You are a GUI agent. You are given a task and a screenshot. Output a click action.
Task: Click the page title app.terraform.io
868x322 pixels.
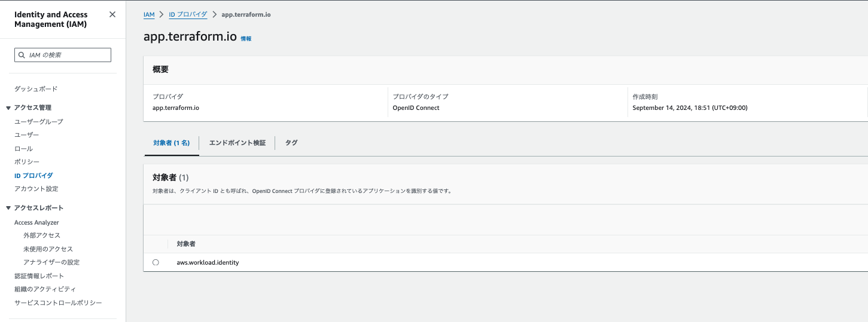click(x=190, y=36)
